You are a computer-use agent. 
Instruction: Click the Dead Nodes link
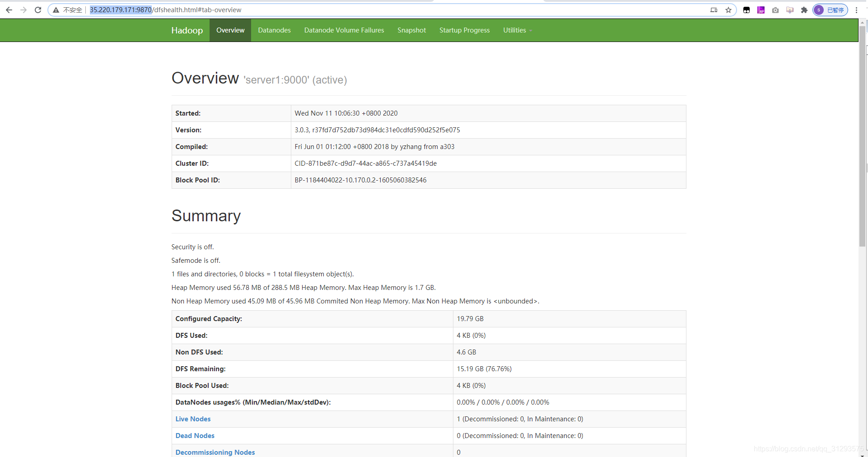pyautogui.click(x=195, y=436)
